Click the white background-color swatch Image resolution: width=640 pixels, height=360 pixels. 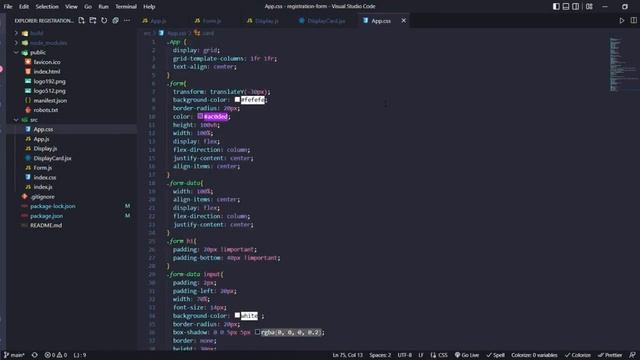tap(237, 316)
